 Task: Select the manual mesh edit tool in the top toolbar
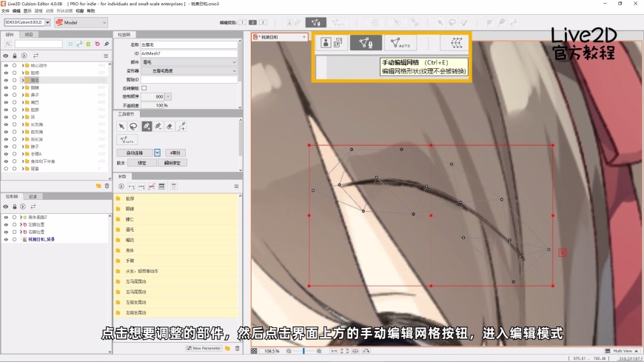tap(316, 23)
